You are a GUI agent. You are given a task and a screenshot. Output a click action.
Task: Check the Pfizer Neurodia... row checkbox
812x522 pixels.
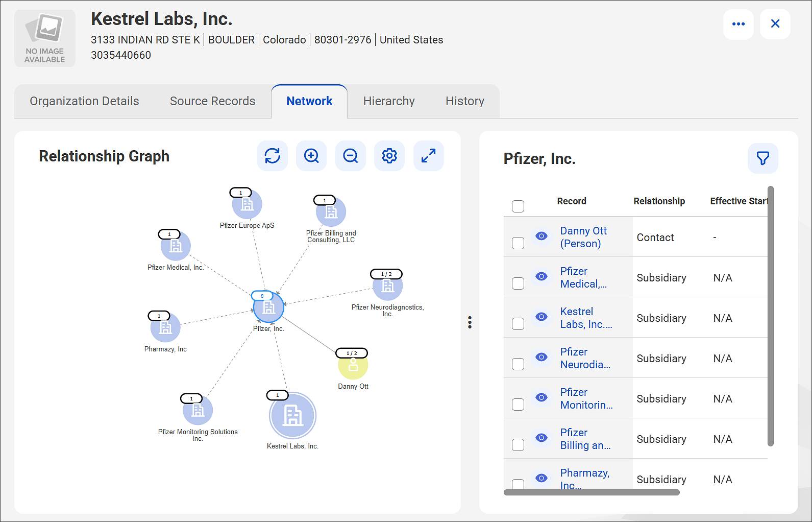coord(518,364)
